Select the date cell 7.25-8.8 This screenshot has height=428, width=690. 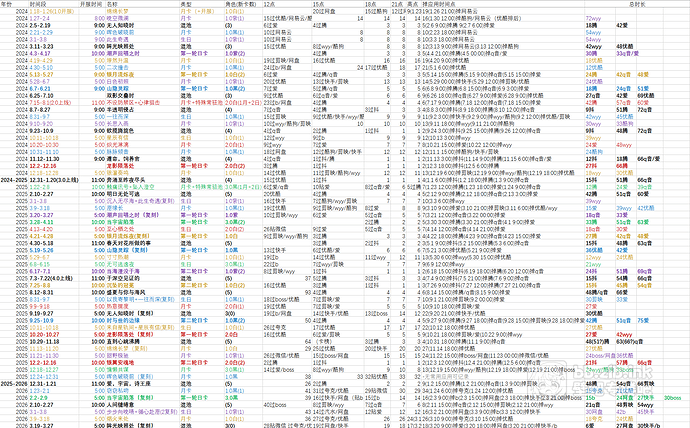pyautogui.click(x=40, y=285)
